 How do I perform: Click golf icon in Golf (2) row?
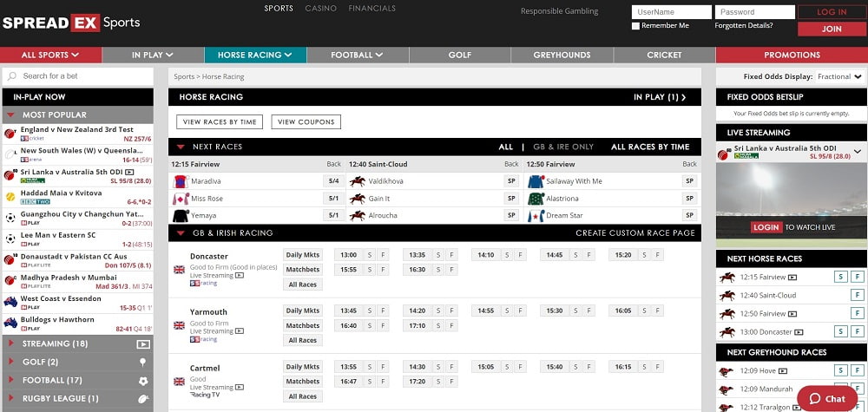pyautogui.click(x=143, y=363)
